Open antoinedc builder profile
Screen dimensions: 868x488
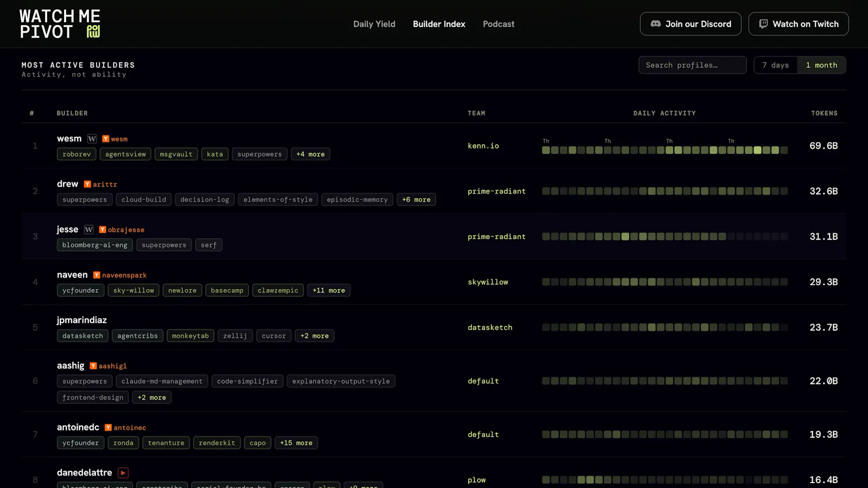(78, 427)
